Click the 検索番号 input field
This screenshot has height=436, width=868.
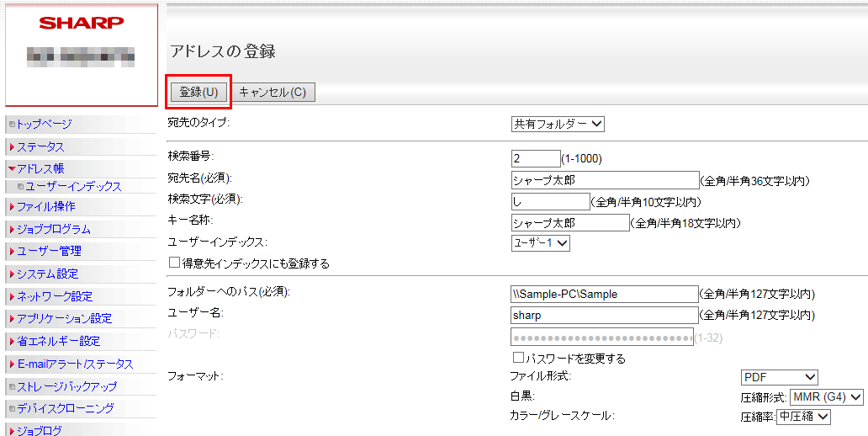[535, 158]
